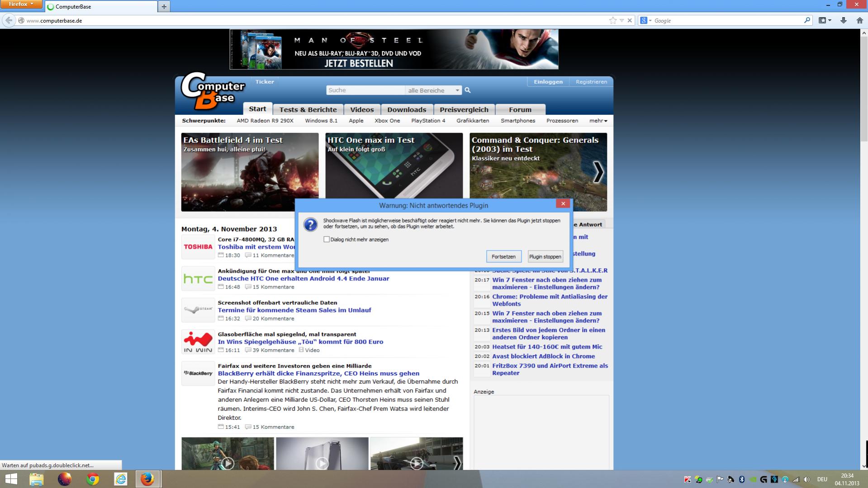This screenshot has height=488, width=868.
Task: Open the Firefox downloads arrow icon
Action: coord(844,20)
